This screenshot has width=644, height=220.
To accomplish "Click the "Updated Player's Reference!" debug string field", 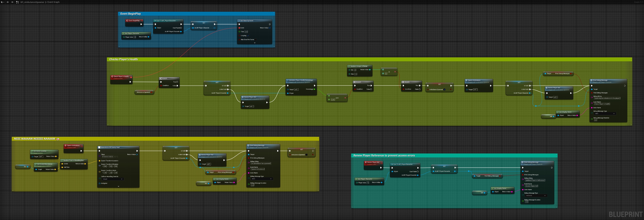I will (x=535, y=180).
